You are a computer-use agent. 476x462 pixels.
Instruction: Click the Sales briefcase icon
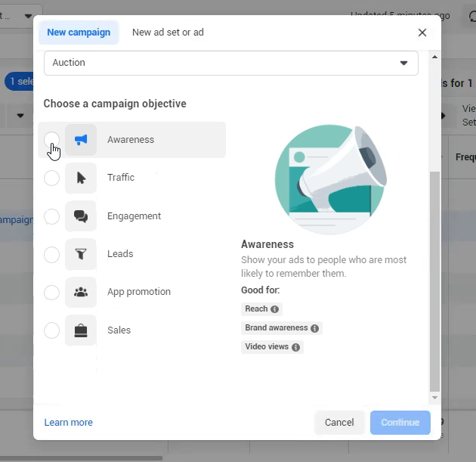81,330
